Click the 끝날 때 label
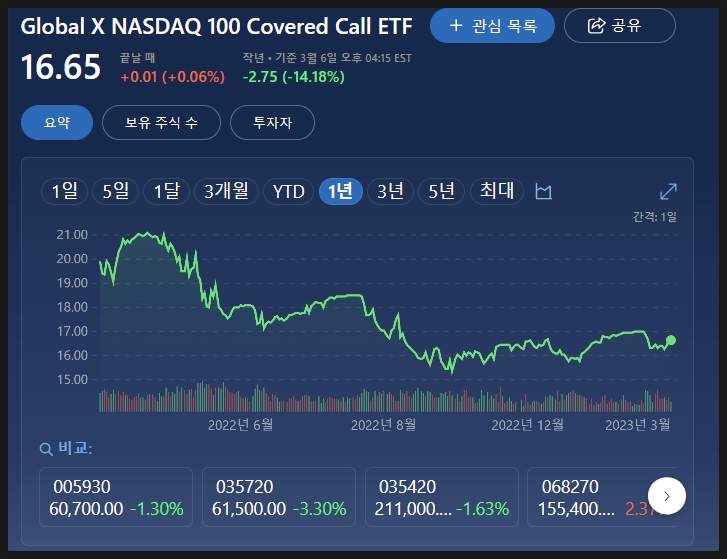The image size is (727, 559). pos(138,58)
